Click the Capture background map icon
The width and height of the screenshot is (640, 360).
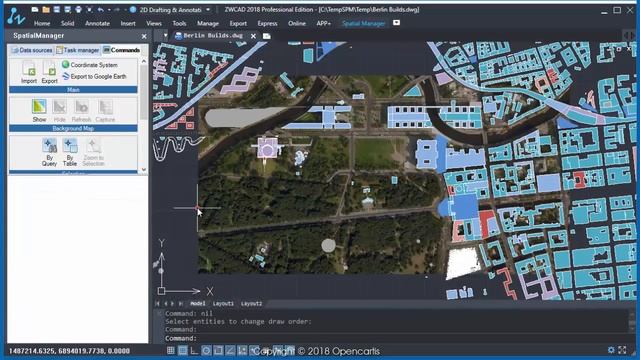point(105,107)
